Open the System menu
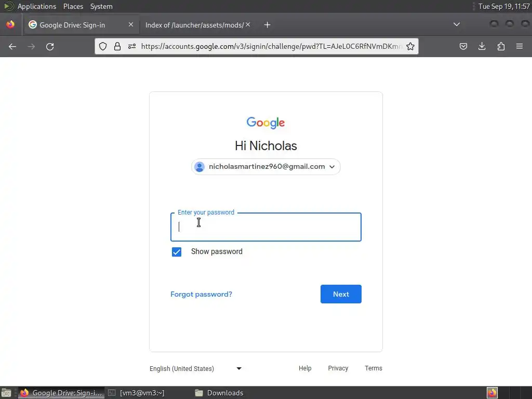This screenshot has width=532, height=399. point(101,6)
